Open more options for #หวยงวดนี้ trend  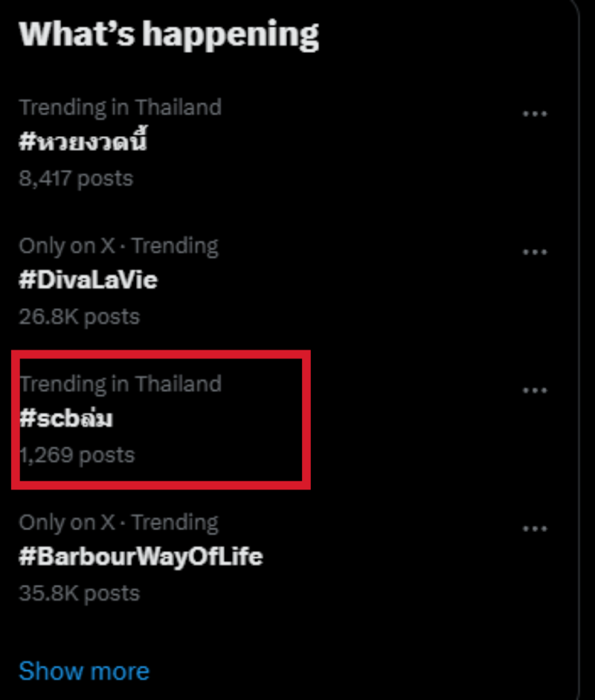point(535,114)
